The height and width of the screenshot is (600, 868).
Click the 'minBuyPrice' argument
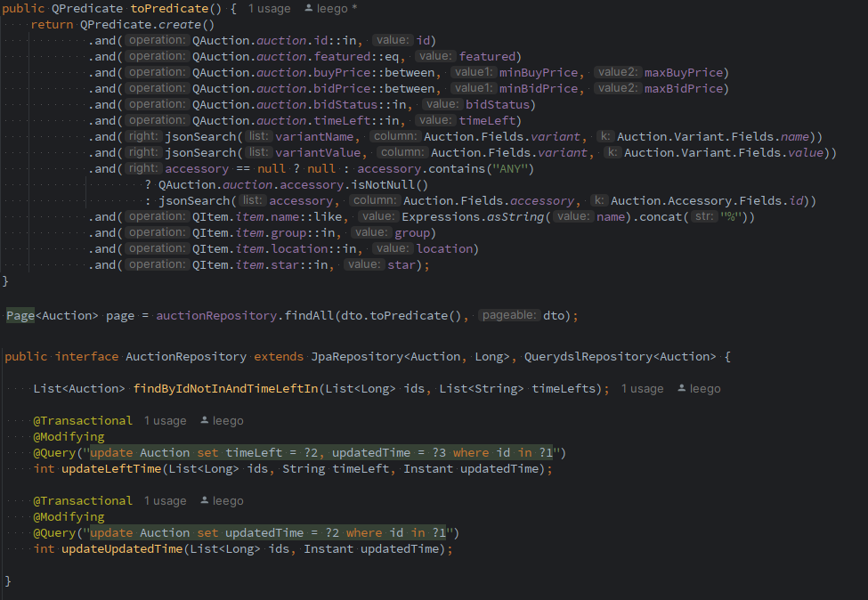click(539, 72)
